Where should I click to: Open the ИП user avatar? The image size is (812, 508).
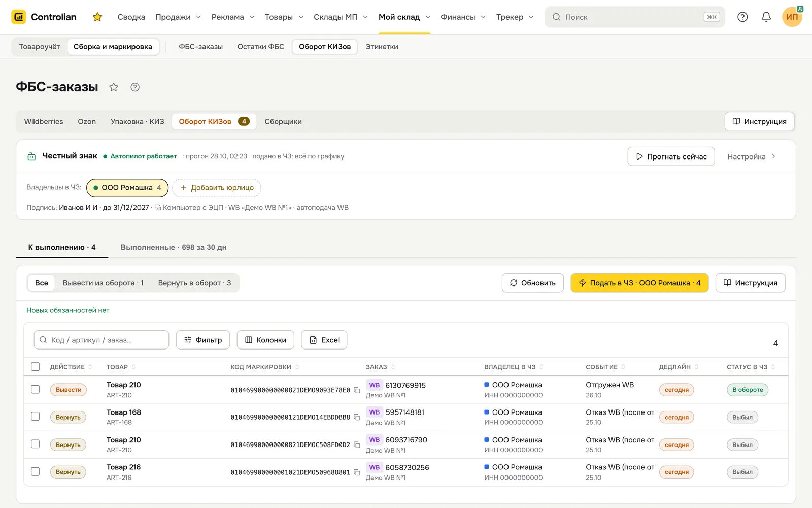[792, 17]
